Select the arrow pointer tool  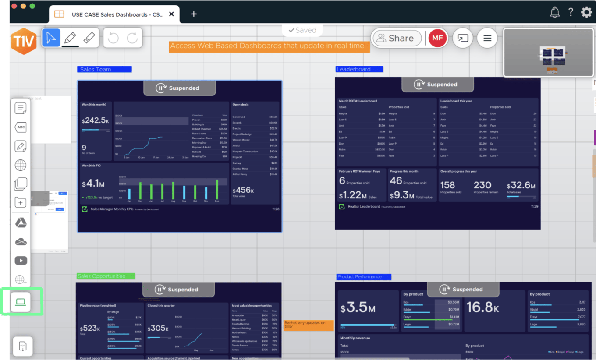click(51, 38)
